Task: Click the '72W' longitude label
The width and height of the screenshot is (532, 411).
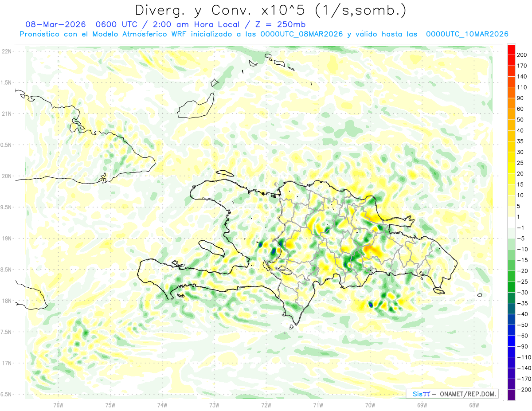Action: pos(266,405)
